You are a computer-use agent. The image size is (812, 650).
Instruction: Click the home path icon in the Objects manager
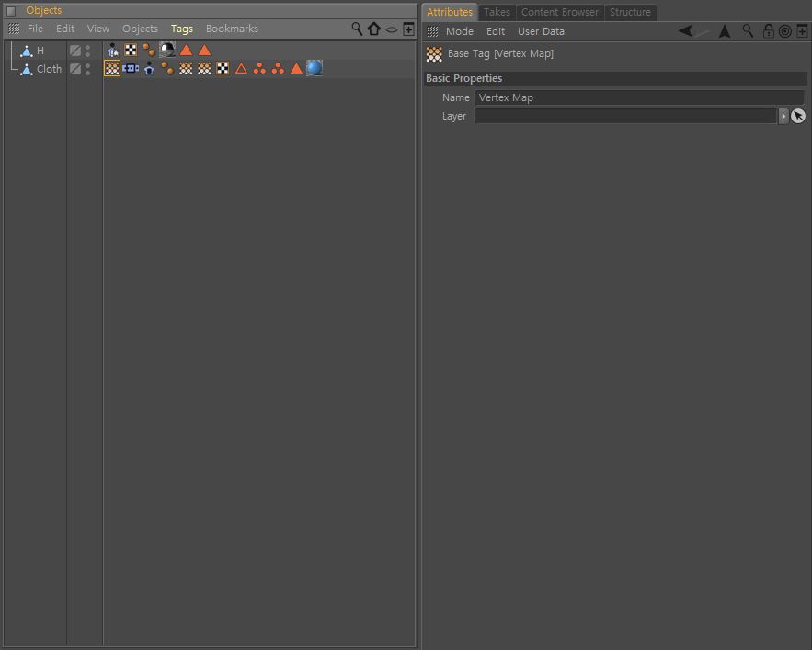374,29
